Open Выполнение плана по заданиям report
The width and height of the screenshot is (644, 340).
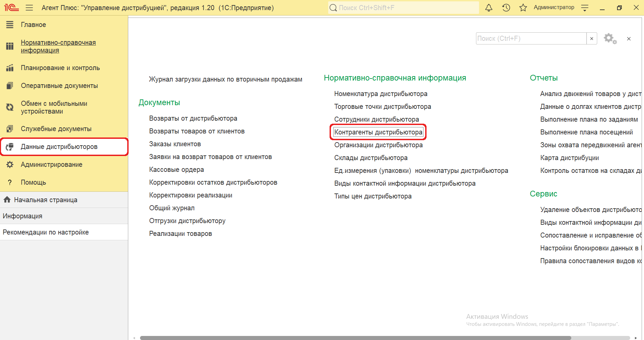click(x=589, y=120)
